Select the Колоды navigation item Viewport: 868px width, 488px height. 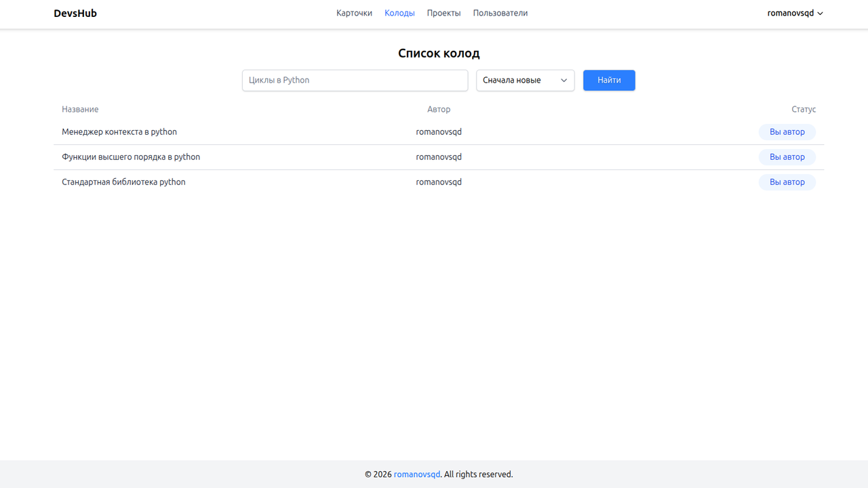(399, 13)
